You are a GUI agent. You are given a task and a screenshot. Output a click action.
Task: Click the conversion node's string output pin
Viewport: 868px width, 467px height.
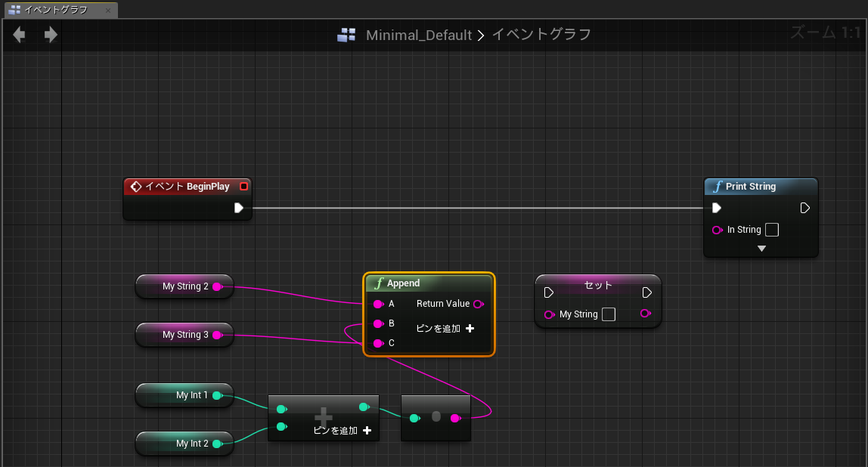[456, 419]
